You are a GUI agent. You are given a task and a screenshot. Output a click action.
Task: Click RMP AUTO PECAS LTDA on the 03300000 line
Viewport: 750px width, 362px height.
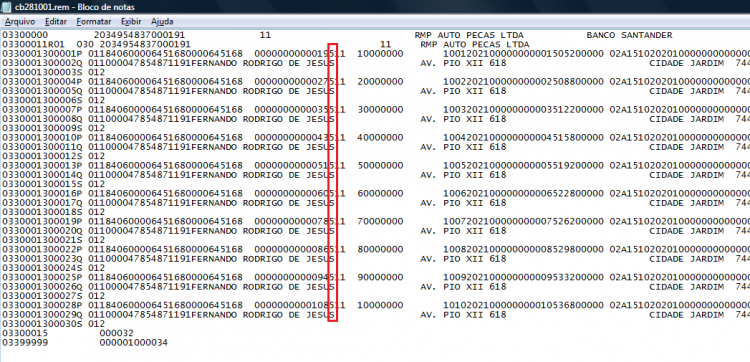469,35
